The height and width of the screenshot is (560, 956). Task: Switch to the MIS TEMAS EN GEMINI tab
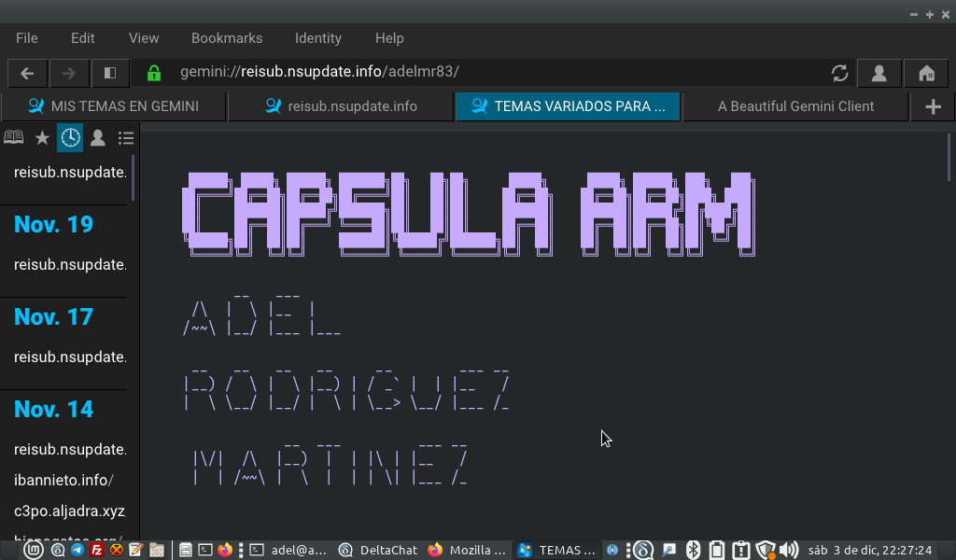tap(114, 106)
